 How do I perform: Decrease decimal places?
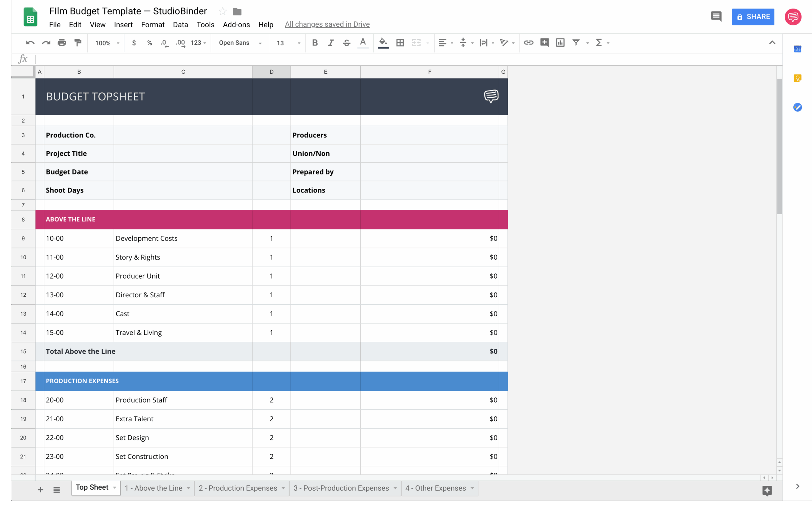(164, 43)
